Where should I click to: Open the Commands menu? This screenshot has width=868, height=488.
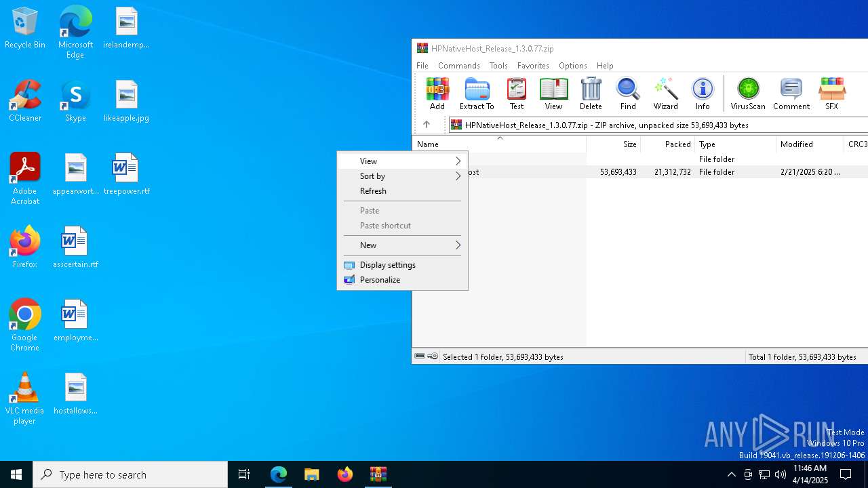coord(459,66)
